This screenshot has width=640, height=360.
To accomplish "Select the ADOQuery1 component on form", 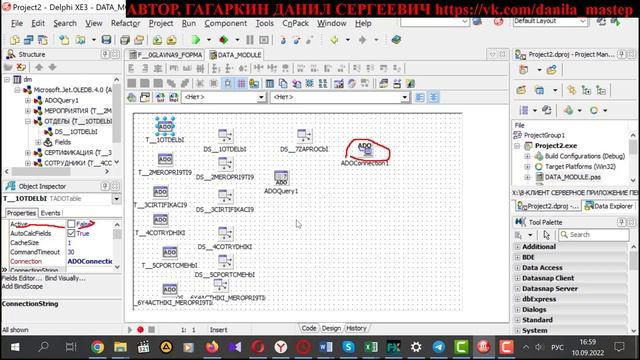I will coord(281,178).
